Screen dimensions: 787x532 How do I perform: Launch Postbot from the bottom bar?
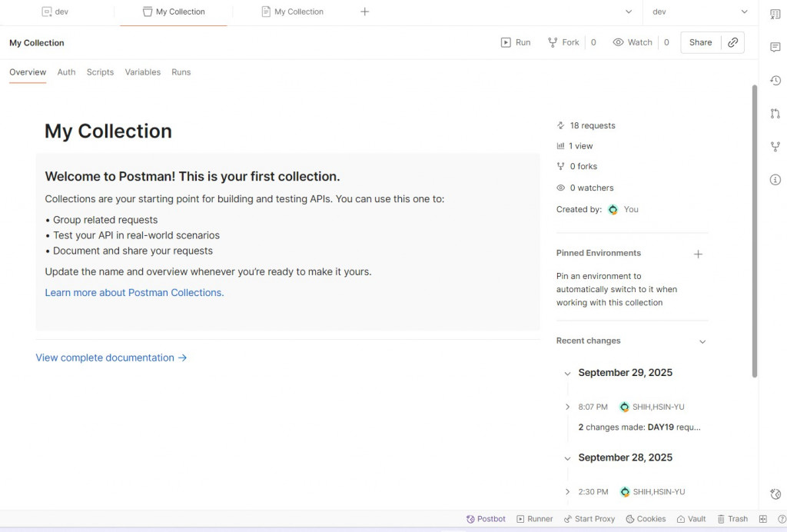pos(486,519)
